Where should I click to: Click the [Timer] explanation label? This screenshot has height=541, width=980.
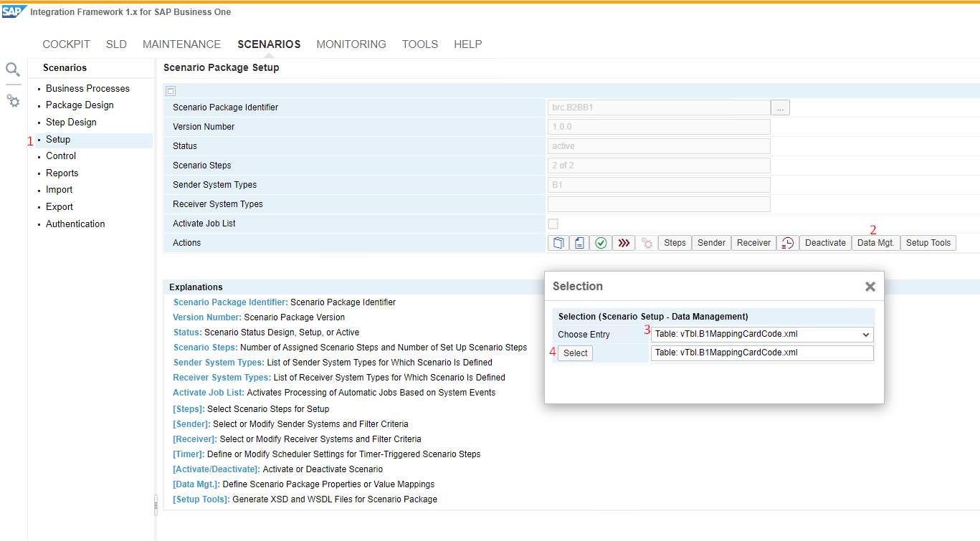[189, 454]
